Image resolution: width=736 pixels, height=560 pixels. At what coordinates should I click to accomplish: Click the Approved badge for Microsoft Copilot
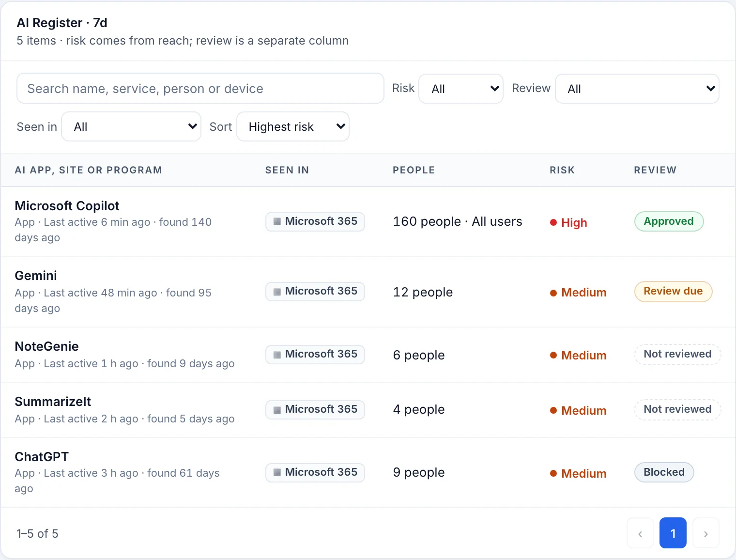(x=669, y=221)
